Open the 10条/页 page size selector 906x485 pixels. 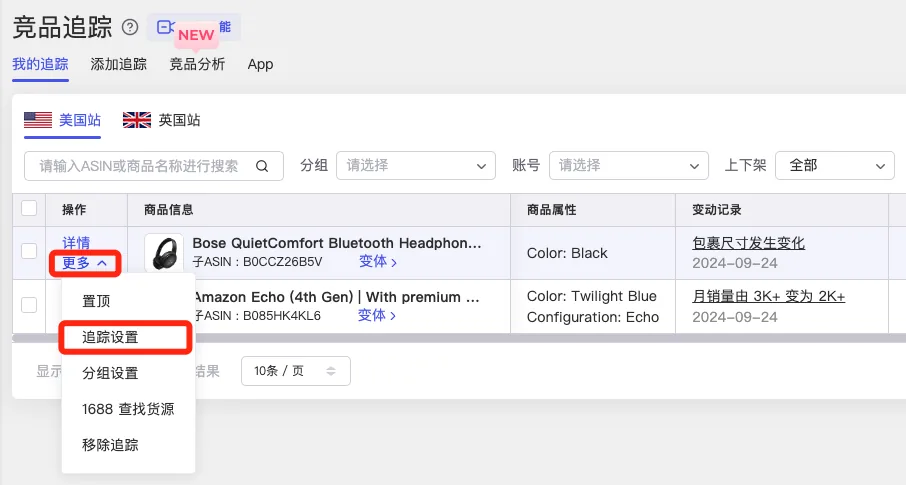(x=296, y=371)
